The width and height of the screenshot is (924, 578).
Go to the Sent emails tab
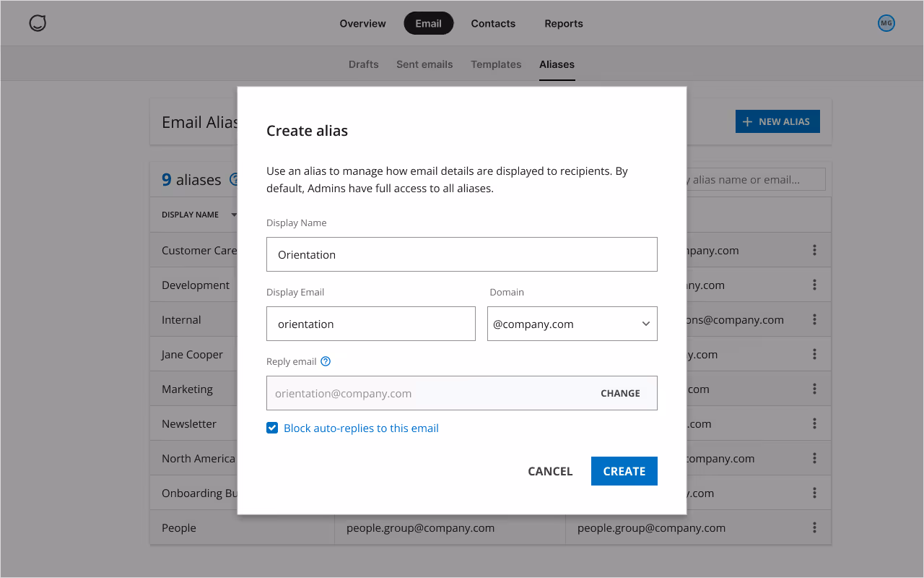coord(424,64)
